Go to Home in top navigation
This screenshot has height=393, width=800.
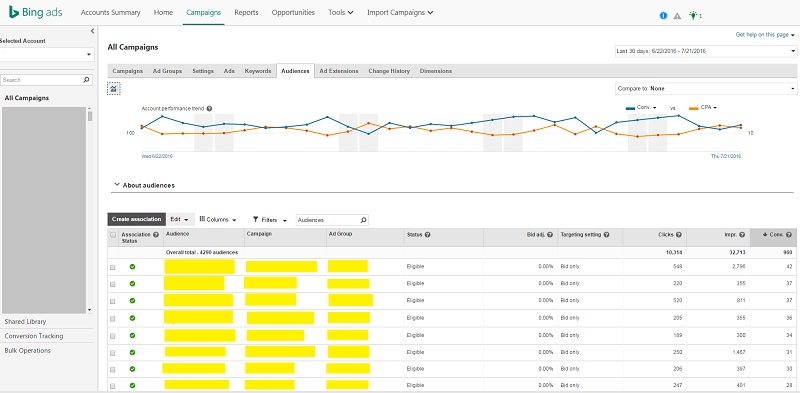[163, 12]
